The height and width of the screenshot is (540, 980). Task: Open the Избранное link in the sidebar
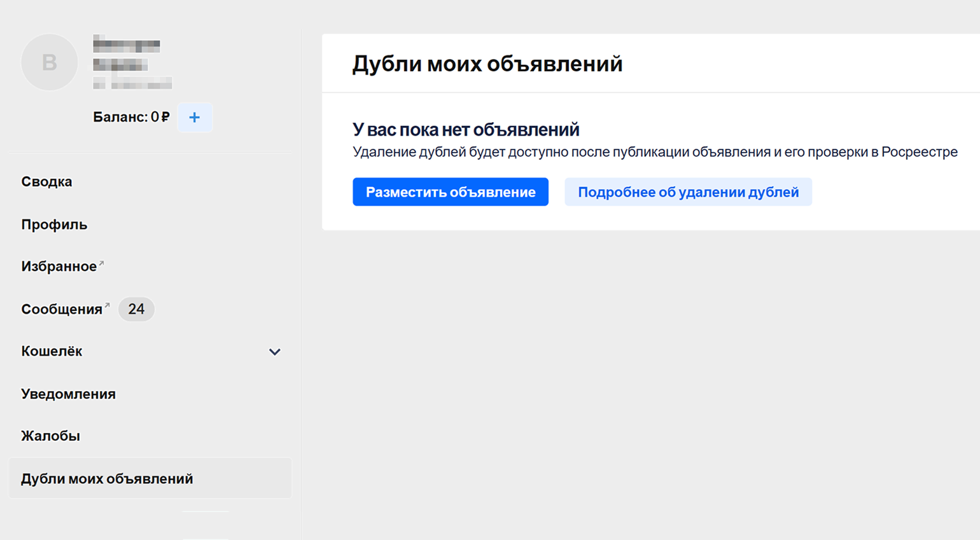[59, 267]
